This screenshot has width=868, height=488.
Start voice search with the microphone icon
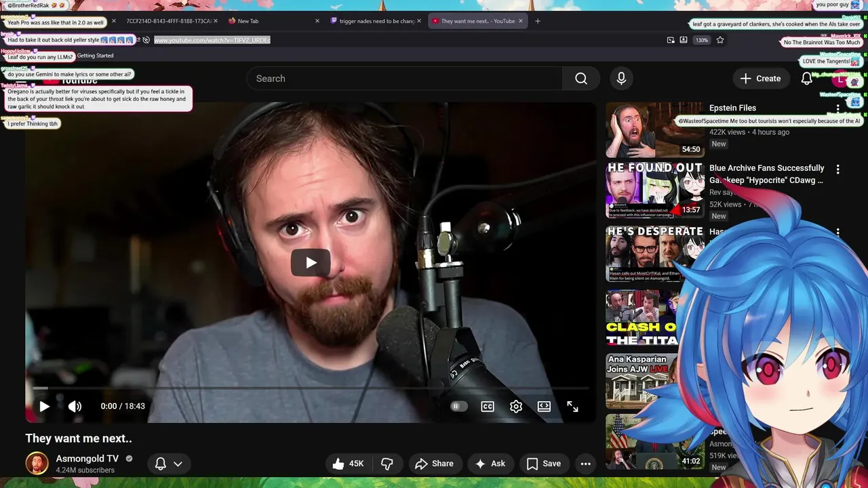tap(621, 79)
